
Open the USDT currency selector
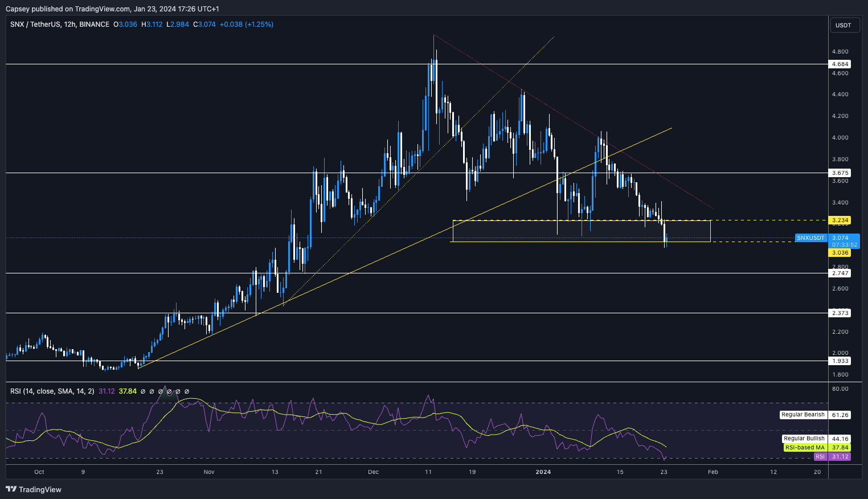843,25
